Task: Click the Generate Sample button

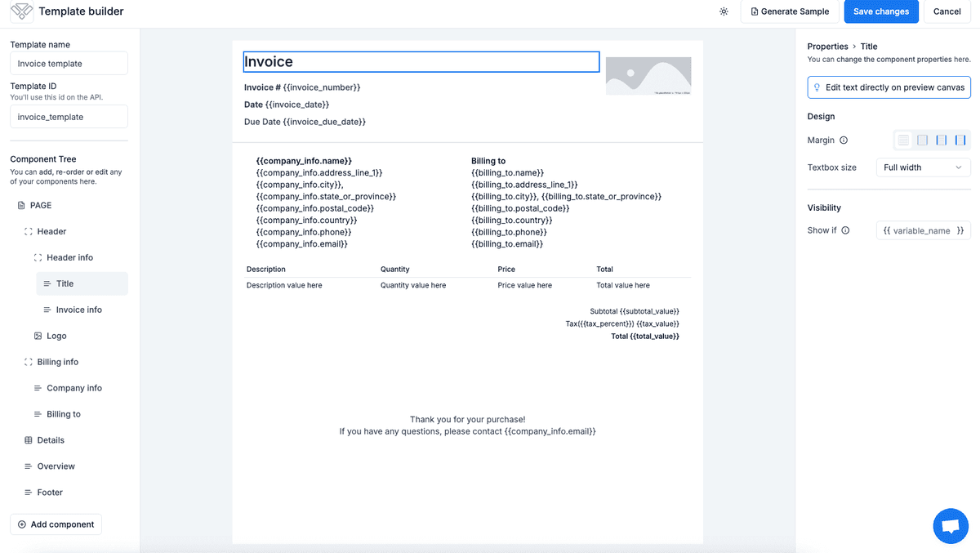Action: click(x=789, y=11)
